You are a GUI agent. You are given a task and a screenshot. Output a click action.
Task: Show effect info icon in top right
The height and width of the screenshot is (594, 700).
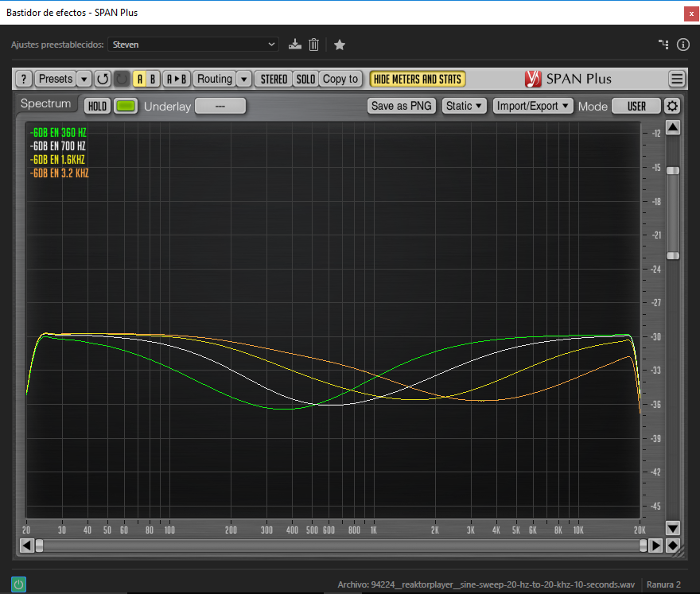tap(682, 45)
